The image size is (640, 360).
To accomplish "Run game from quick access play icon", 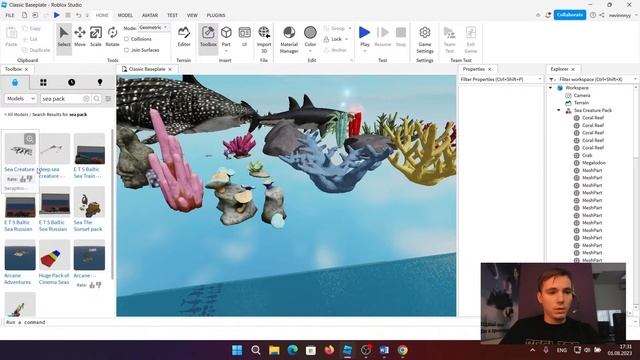I will [x=57, y=15].
